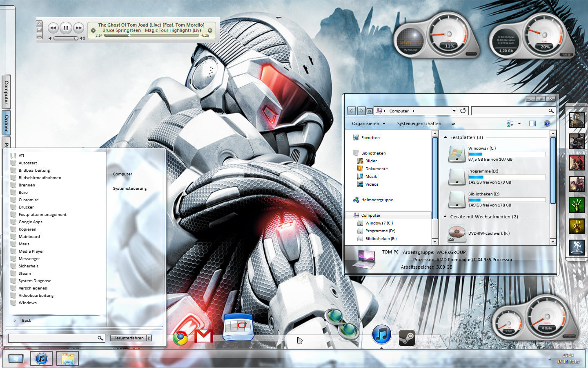Open Computer link in start menu

(x=122, y=174)
